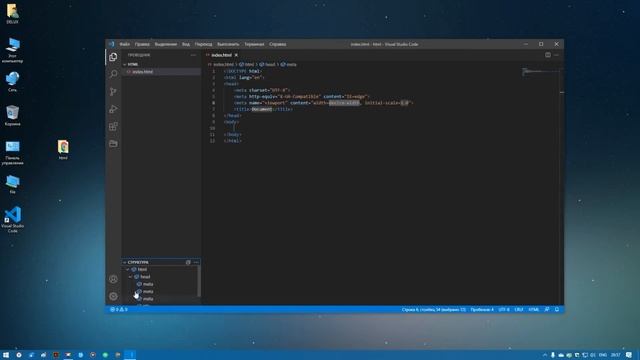Viewport: 640px width, 360px height.
Task: Click the active VS Code taskbar button
Action: 130,355
